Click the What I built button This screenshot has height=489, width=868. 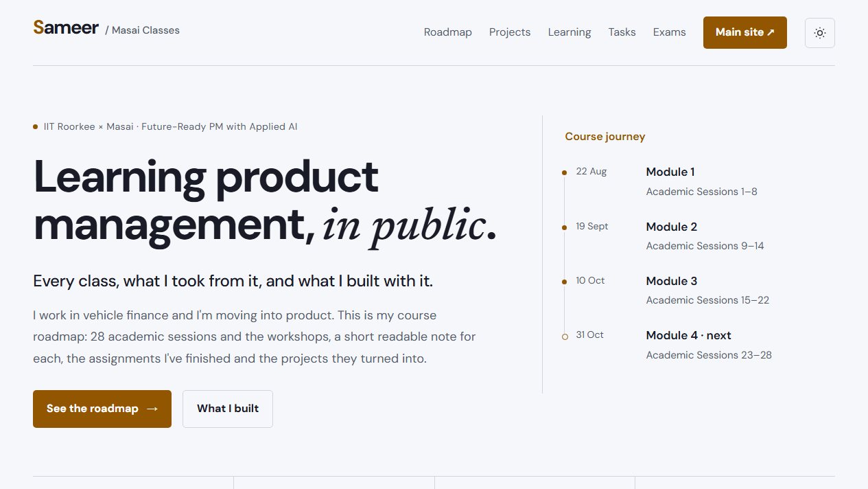coord(228,409)
